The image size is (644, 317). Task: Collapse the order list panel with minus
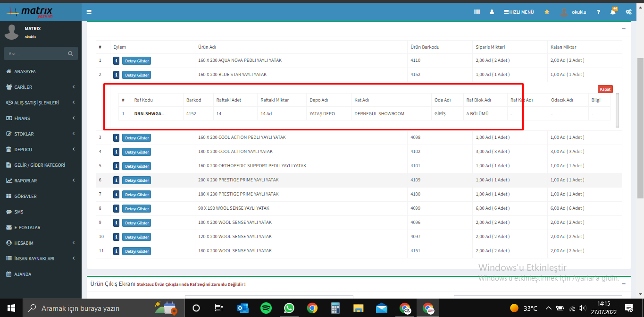pos(623,28)
